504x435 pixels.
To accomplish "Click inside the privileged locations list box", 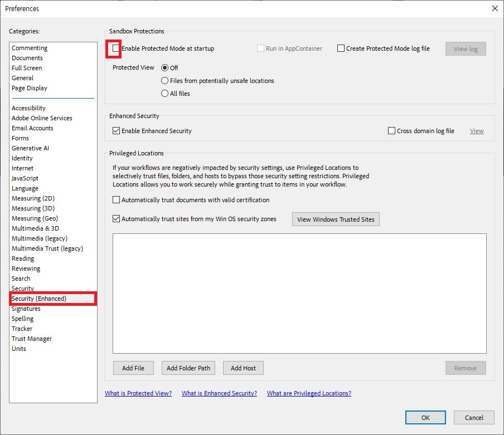I will tap(299, 294).
